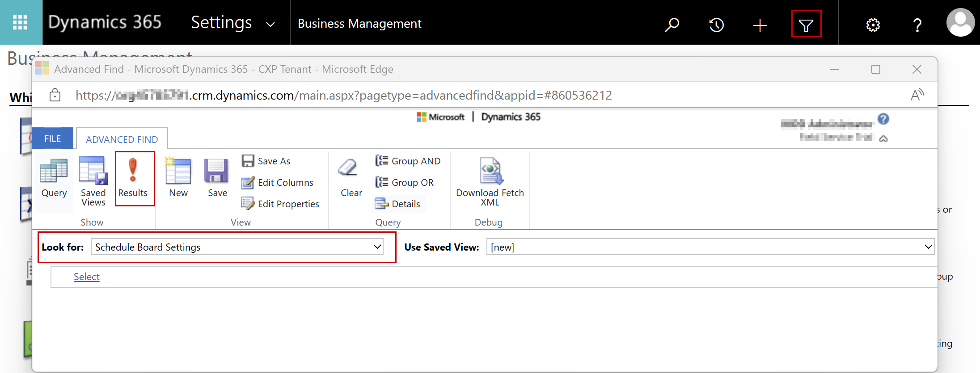
Task: Click Business Management in top navigation
Action: coord(359,23)
